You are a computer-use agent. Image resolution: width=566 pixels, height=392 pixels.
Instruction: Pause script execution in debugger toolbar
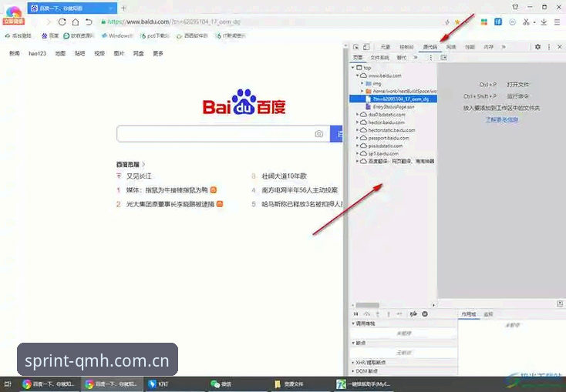(356, 314)
